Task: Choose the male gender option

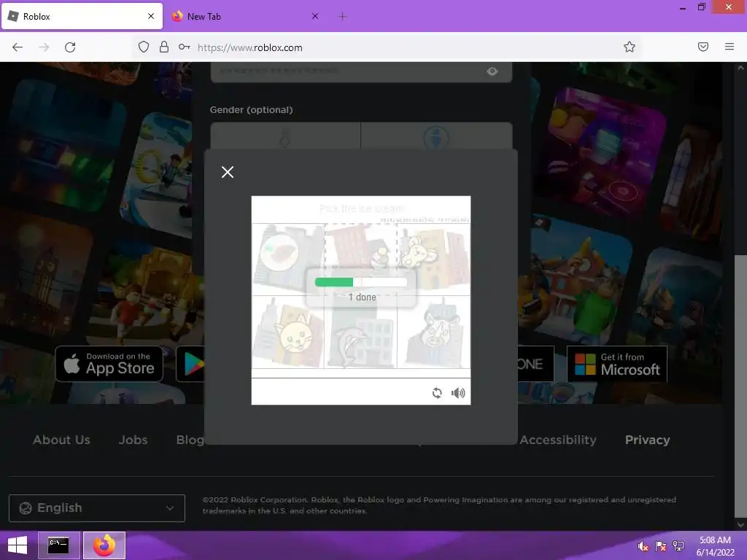Action: pyautogui.click(x=436, y=136)
